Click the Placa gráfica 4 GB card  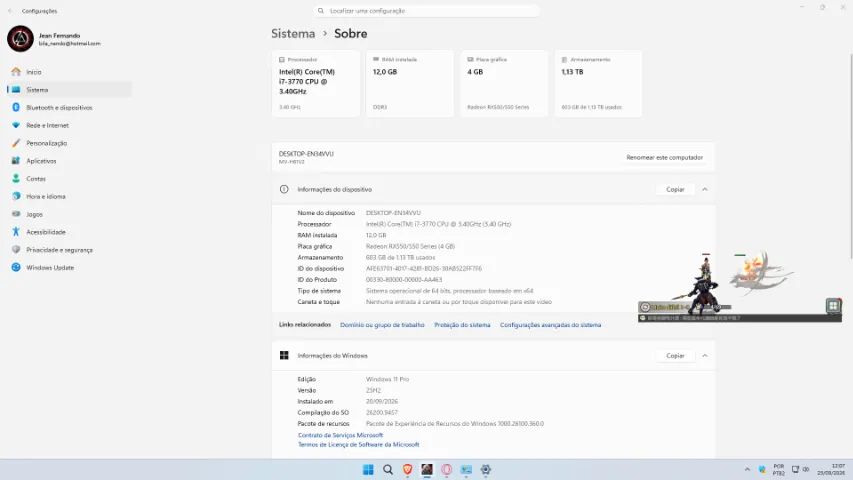click(x=504, y=83)
